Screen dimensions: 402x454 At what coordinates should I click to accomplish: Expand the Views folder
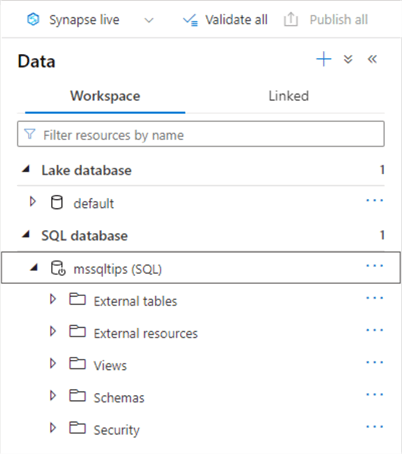tap(53, 363)
